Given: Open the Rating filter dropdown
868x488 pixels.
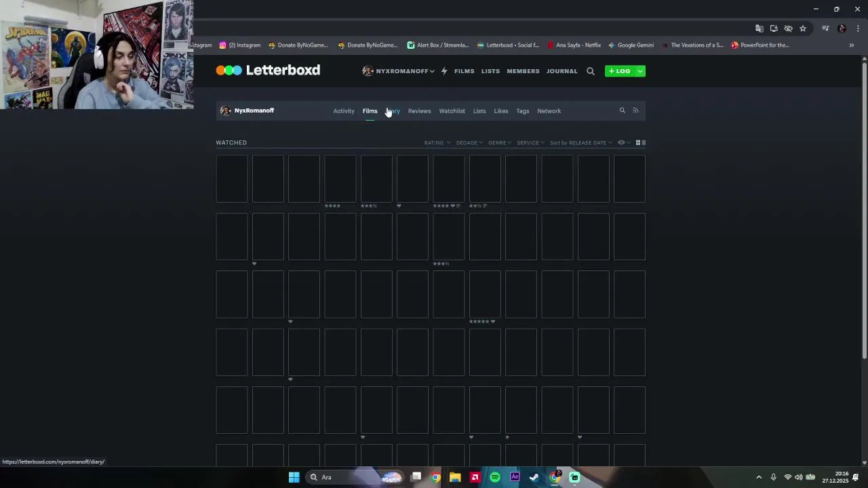Looking at the screenshot, I should click(437, 143).
